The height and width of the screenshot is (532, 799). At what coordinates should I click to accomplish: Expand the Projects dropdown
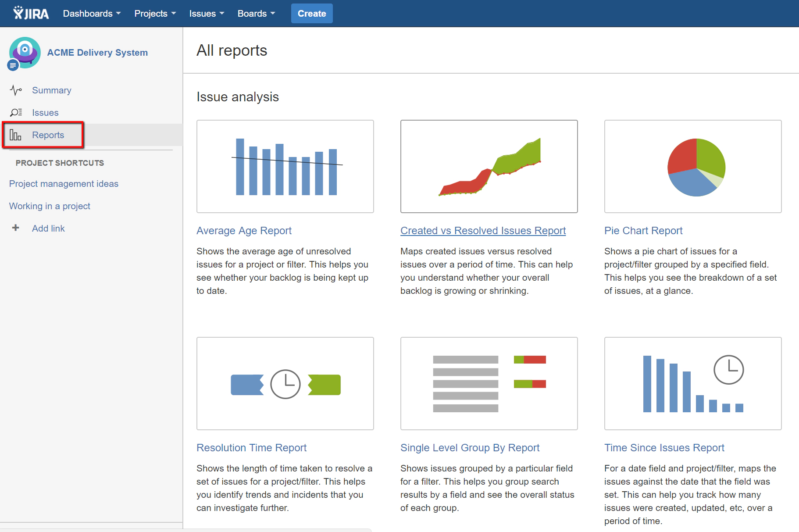coord(154,13)
